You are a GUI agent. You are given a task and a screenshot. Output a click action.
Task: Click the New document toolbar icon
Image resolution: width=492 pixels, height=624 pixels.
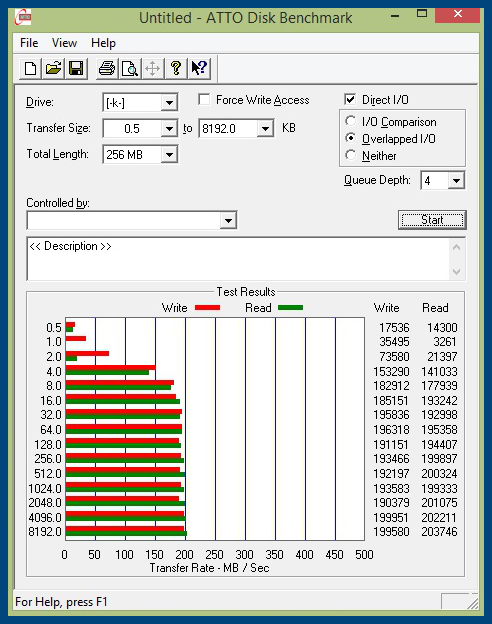(x=30, y=68)
